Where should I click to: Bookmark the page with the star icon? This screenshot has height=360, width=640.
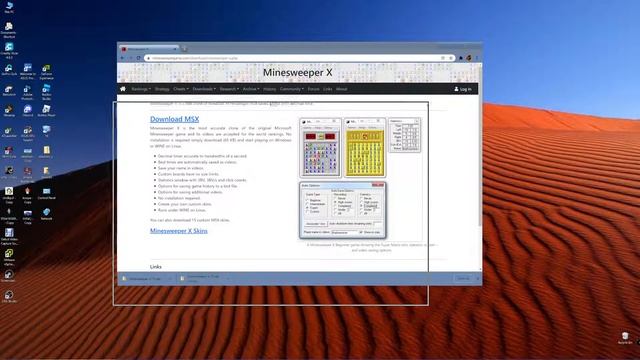(451, 58)
